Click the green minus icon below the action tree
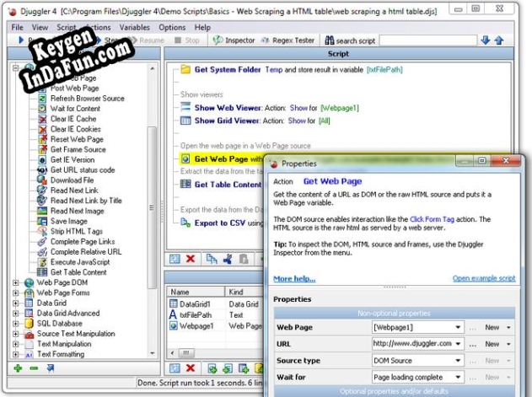 tap(34, 368)
